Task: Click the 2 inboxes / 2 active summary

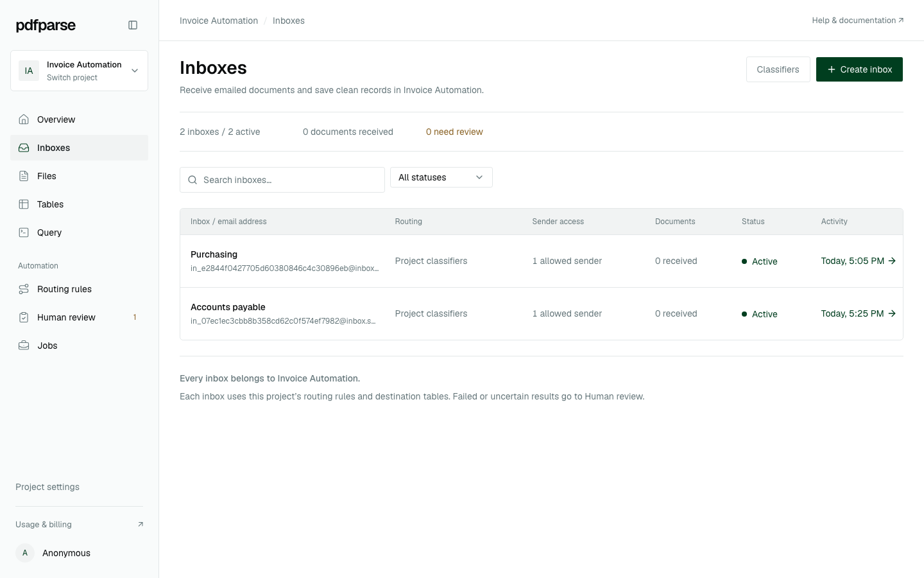Action: click(220, 132)
